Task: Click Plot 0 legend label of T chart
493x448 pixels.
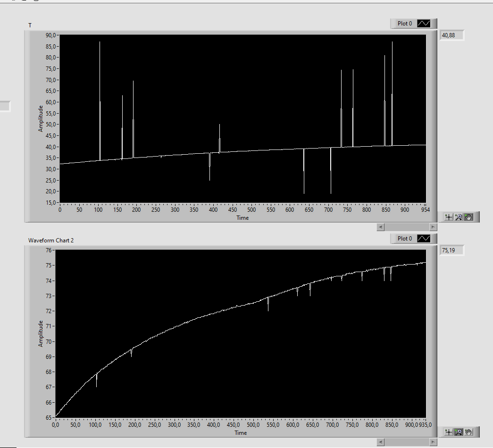Action: 404,24
